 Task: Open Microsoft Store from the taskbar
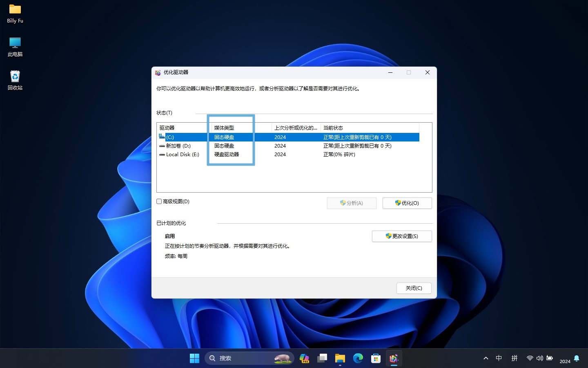click(376, 358)
